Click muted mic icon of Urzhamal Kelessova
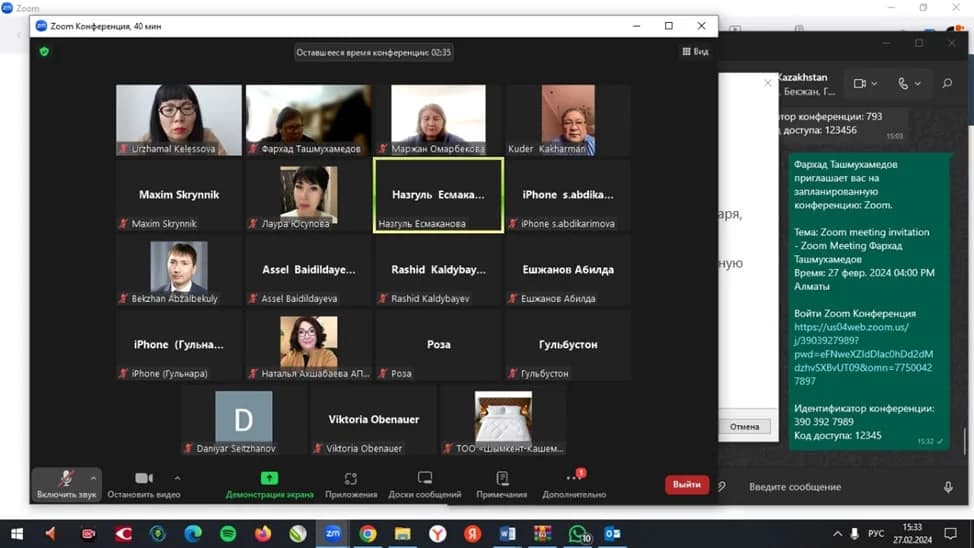The width and height of the screenshot is (974, 548). [x=124, y=149]
